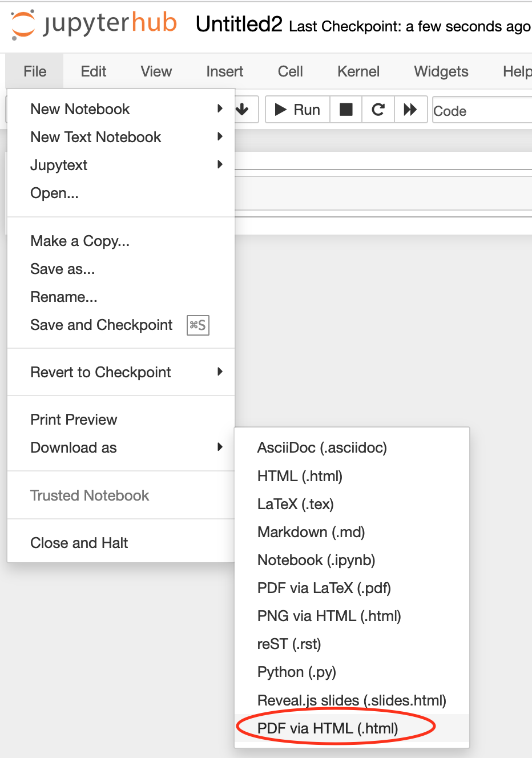Click the restart kernel icon
The height and width of the screenshot is (758, 532).
click(x=378, y=110)
